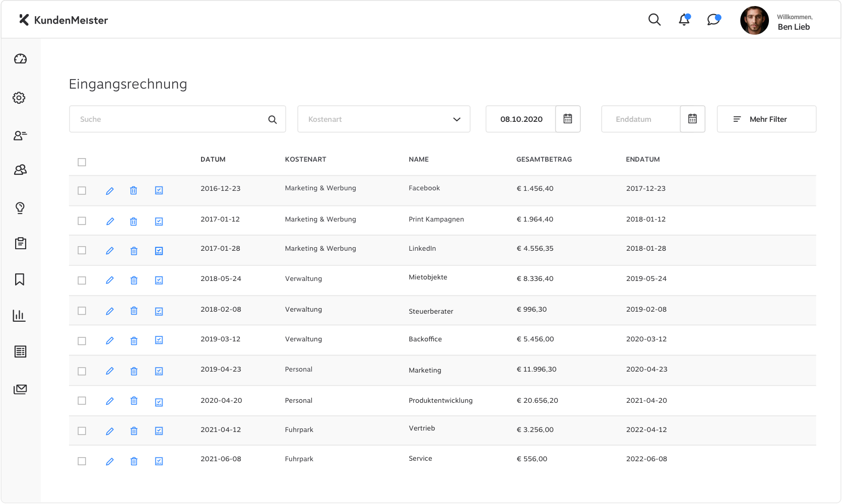
Task: Open chat messages icon
Action: (714, 20)
